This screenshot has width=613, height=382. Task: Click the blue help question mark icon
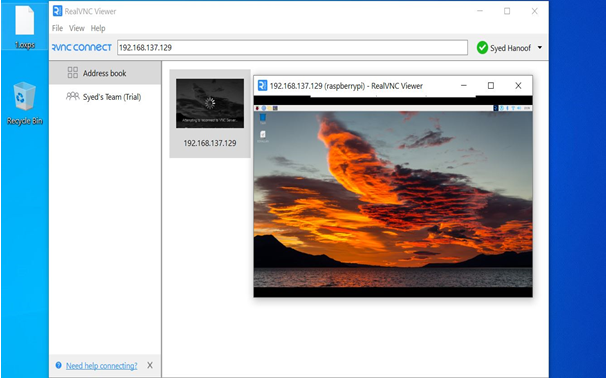click(59, 365)
